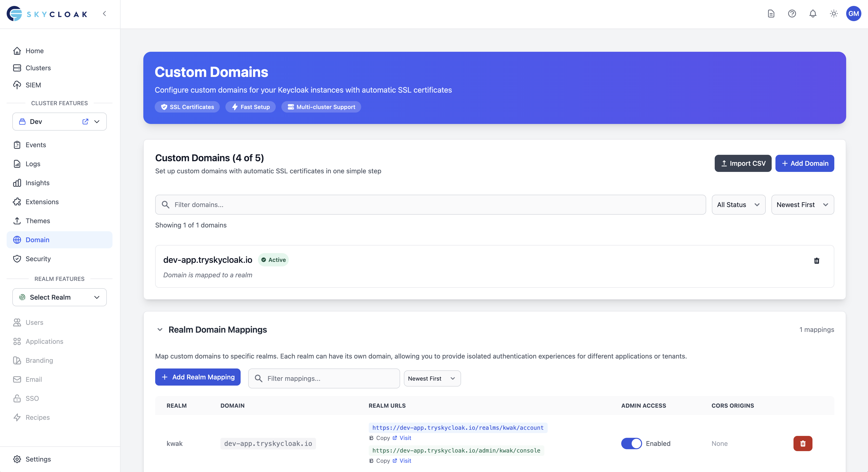
Task: Disable admin access for the kwak realm
Action: pyautogui.click(x=631, y=443)
